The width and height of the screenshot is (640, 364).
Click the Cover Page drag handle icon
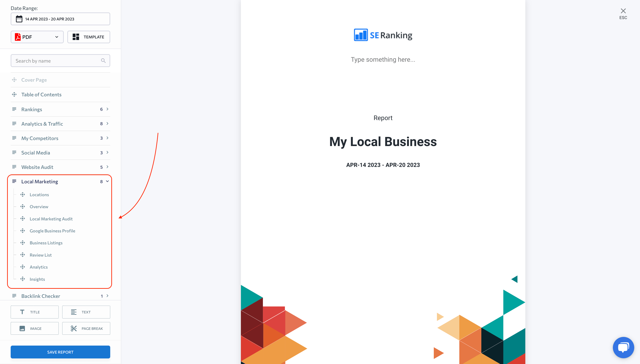tap(14, 79)
